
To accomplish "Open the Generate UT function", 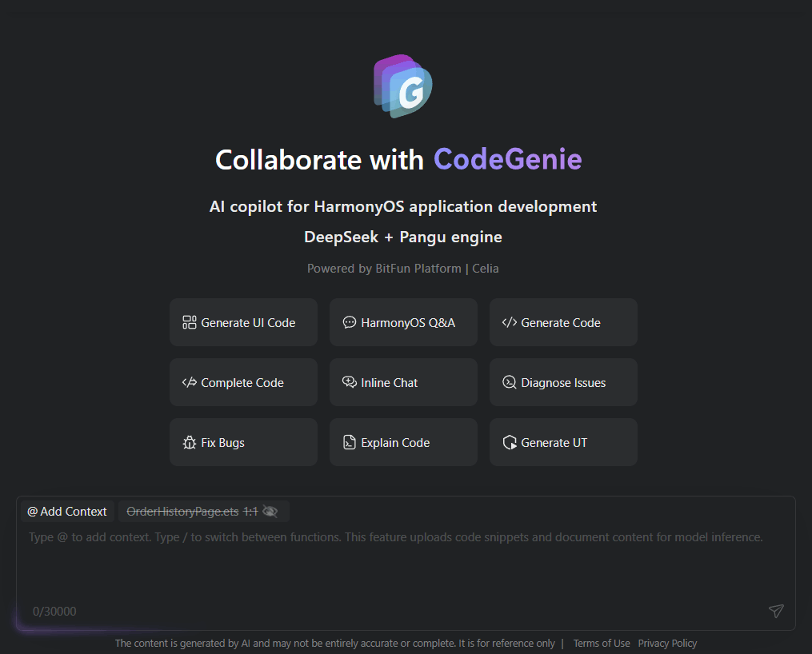I will tap(563, 442).
